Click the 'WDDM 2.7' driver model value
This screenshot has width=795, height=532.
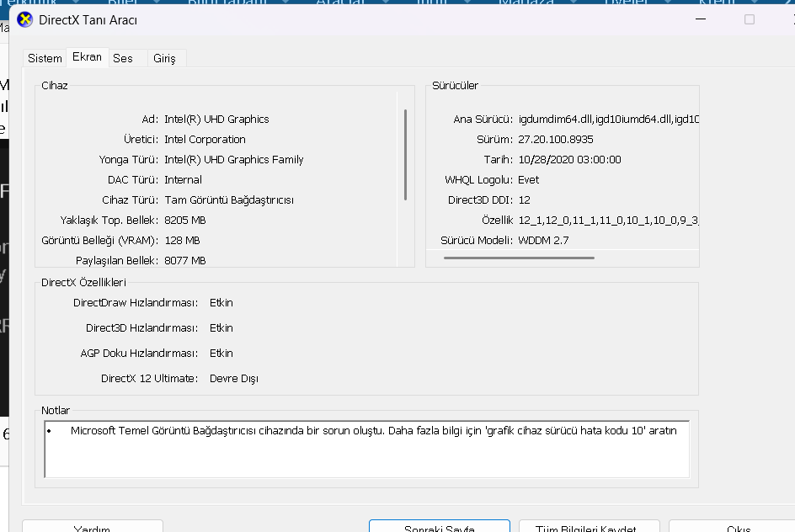[x=543, y=241]
